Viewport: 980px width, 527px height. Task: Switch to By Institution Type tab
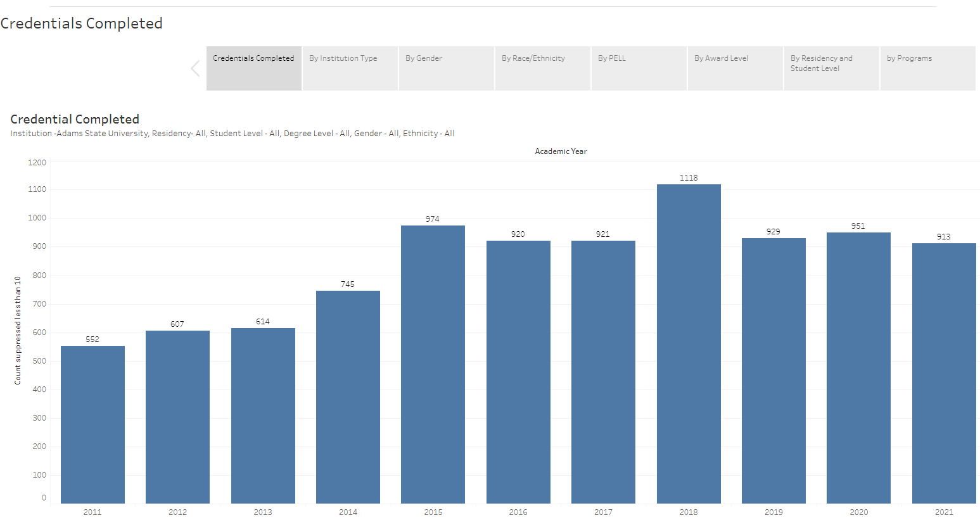[x=350, y=68]
